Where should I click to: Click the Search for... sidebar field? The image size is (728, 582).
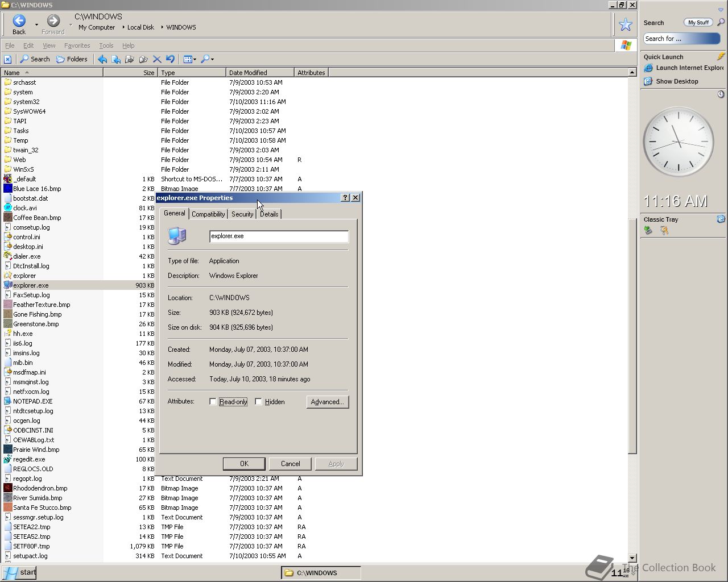(681, 39)
